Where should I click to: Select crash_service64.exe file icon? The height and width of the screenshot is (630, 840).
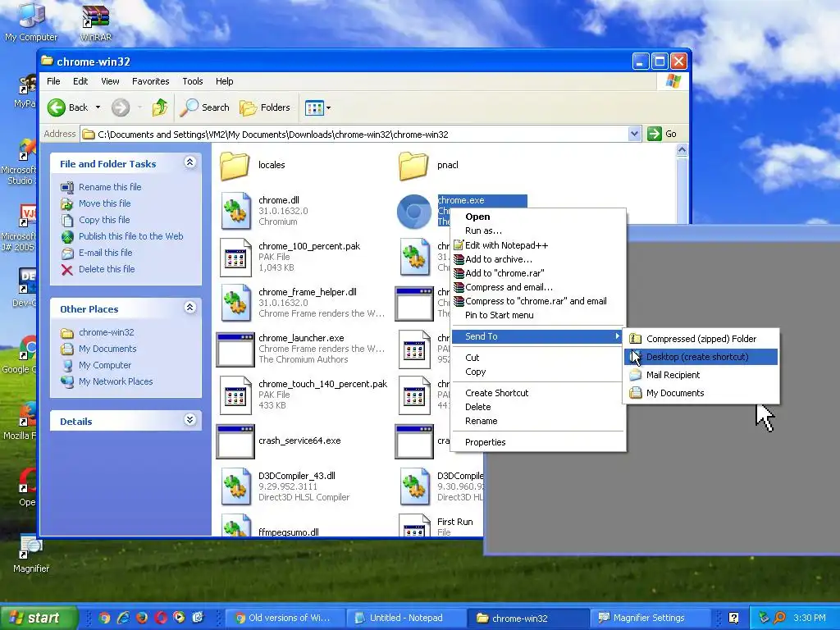coord(235,442)
